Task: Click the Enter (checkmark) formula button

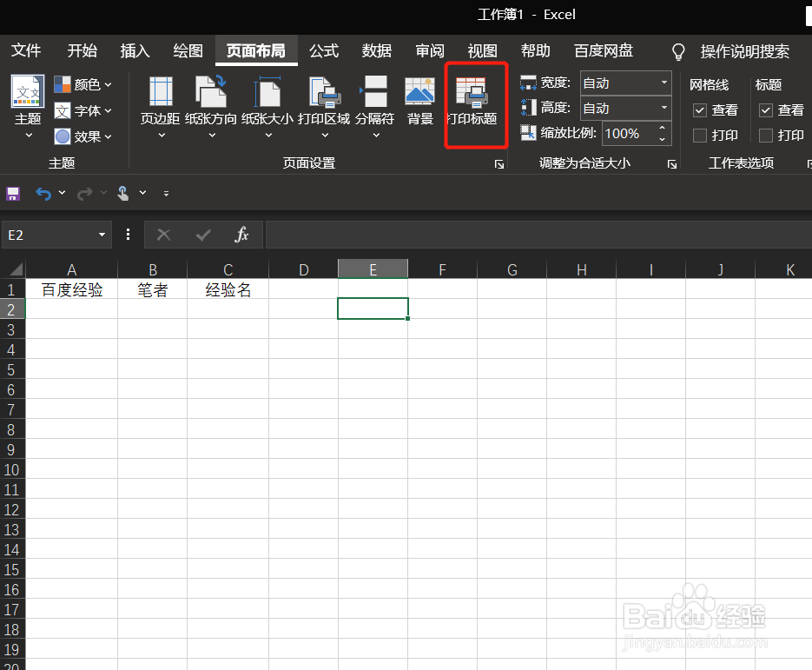Action: (203, 235)
